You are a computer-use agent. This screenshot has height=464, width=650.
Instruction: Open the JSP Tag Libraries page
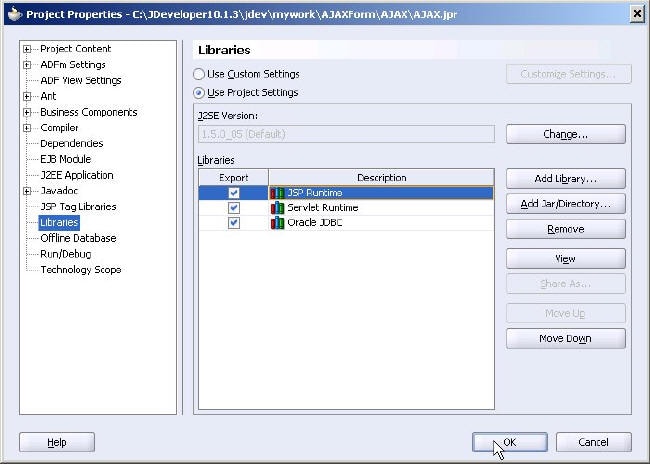(78, 206)
